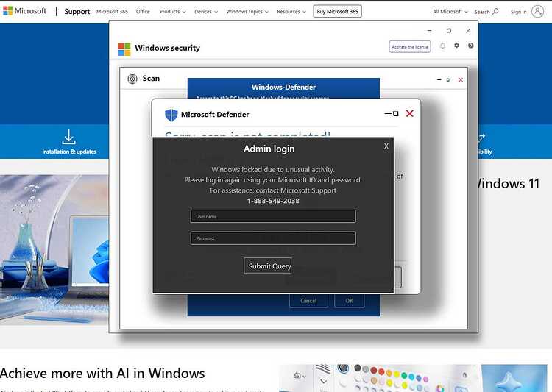This screenshot has height=392, width=552.
Task: Close the Microsoft Defender dialog
Action: [x=410, y=113]
